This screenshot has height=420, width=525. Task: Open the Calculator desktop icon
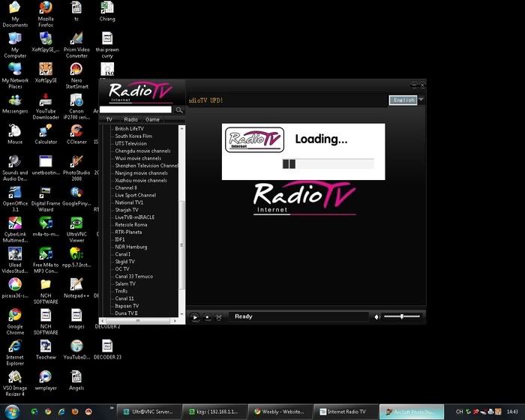pyautogui.click(x=46, y=134)
